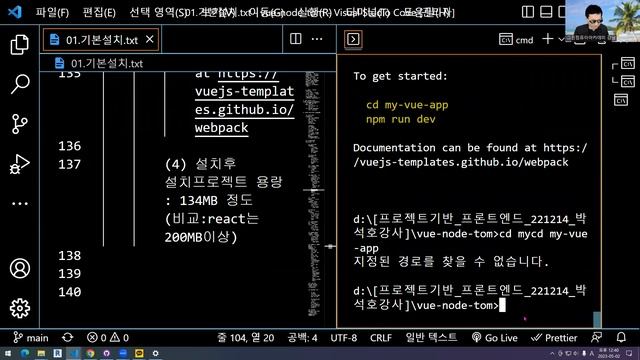Click the VS Code logo icon
640x360 pixels.
click(15, 11)
